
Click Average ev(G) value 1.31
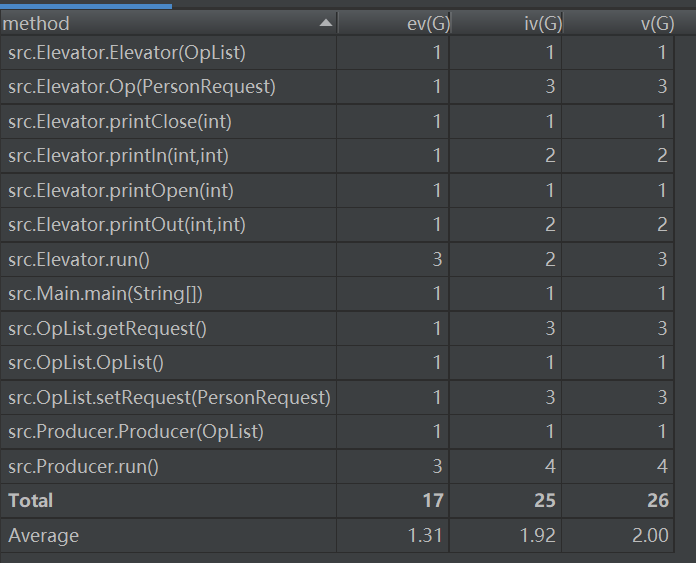tap(425, 535)
